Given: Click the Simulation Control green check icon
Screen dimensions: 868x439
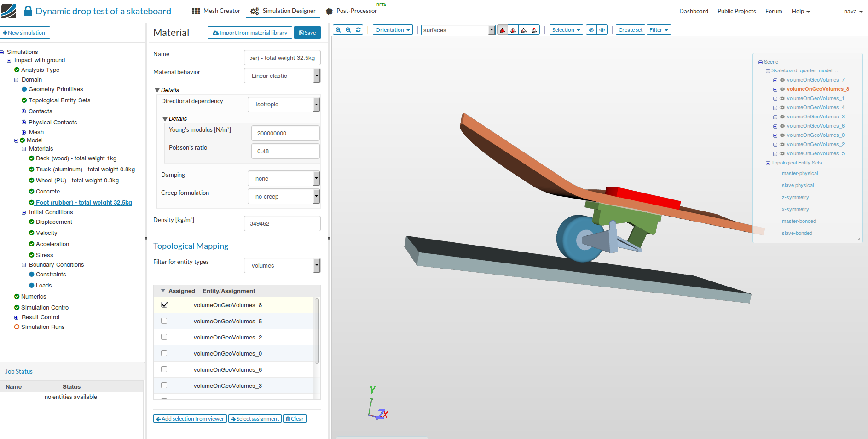Looking at the screenshot, I should click(17, 308).
